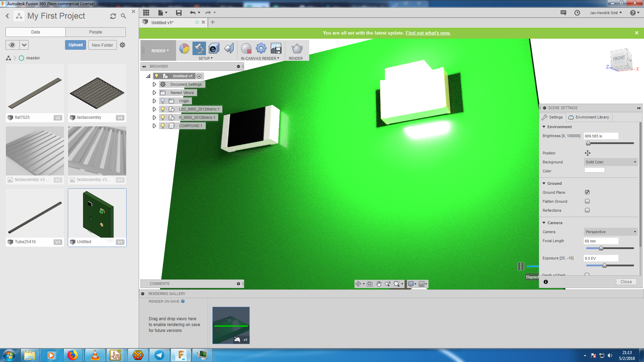Open the Help question mark menu

(x=634, y=13)
